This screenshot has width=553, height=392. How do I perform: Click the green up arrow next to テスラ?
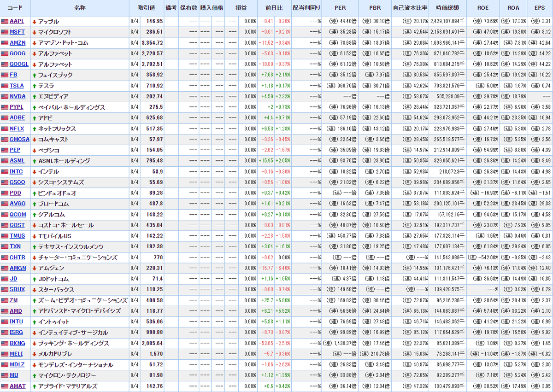coord(34,86)
